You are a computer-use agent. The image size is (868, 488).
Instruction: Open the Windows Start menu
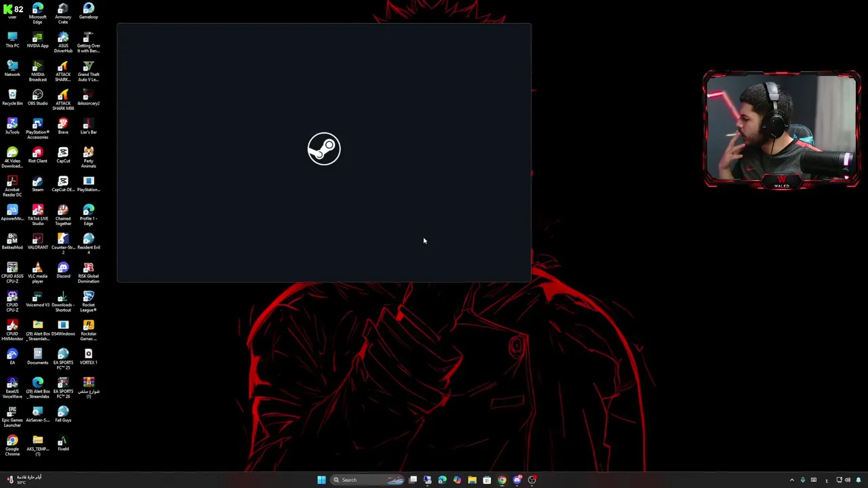click(321, 480)
